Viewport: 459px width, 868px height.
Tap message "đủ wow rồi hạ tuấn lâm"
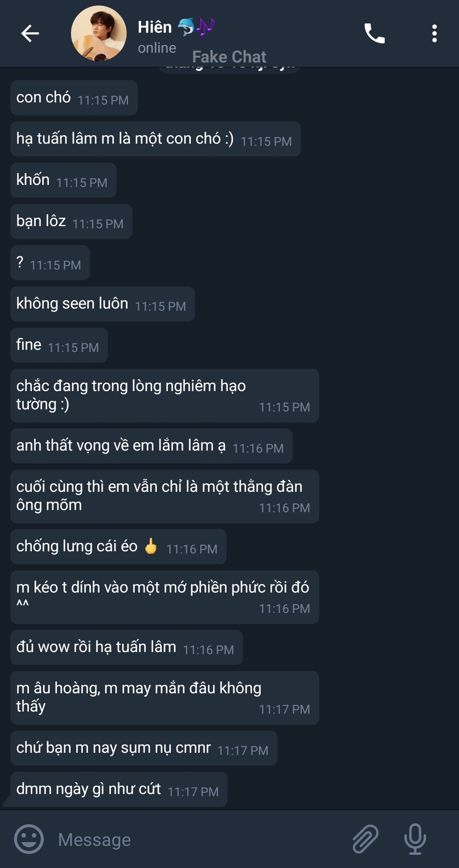(x=127, y=647)
